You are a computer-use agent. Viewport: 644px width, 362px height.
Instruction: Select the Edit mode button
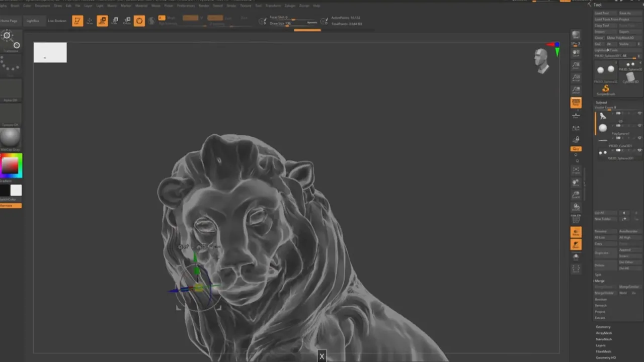(x=77, y=21)
